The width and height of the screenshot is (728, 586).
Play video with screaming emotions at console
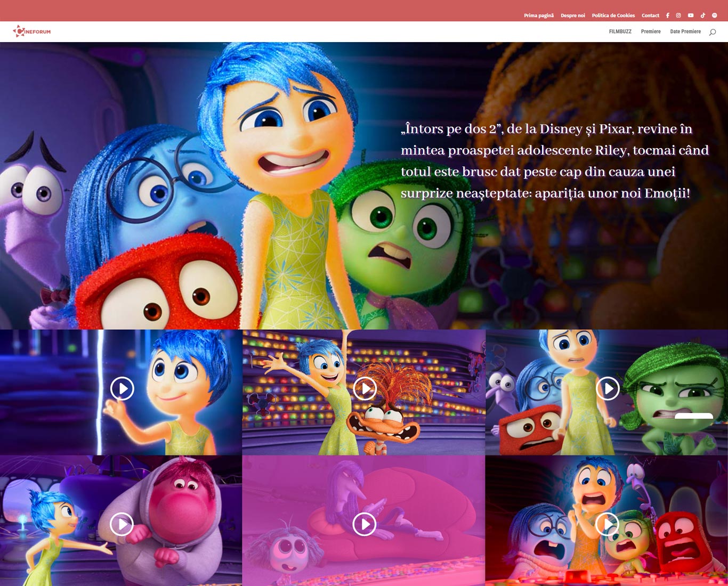point(607,524)
